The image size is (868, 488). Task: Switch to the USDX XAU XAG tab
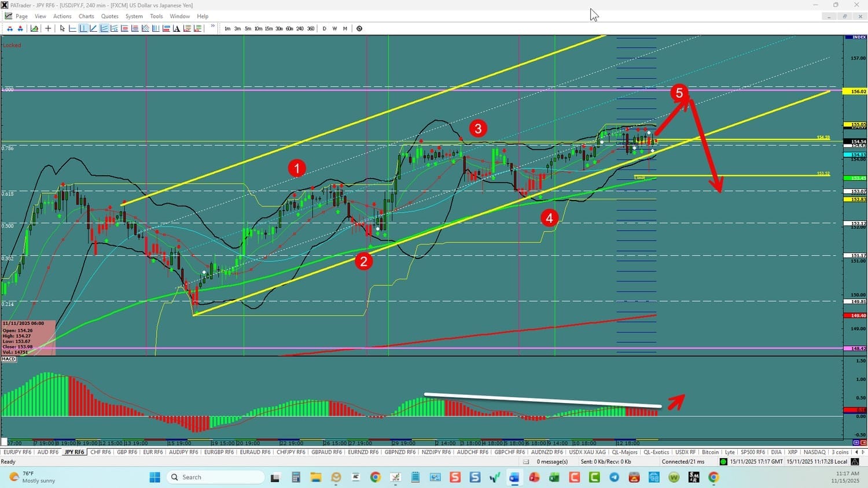(588, 452)
